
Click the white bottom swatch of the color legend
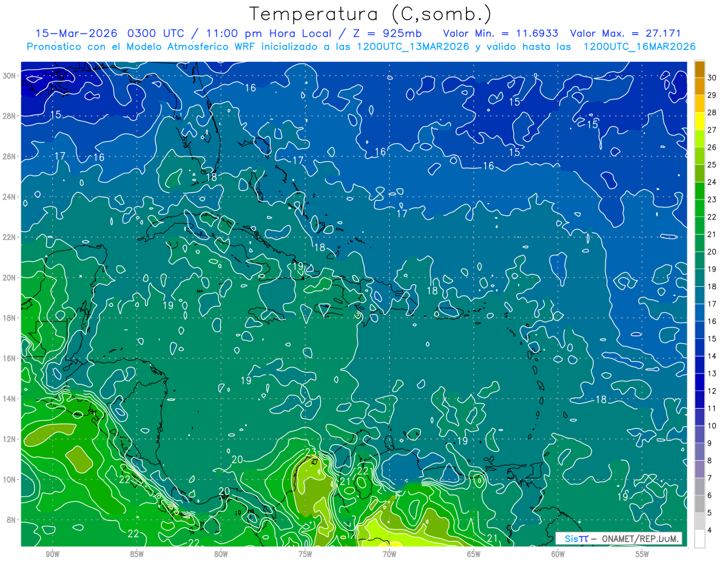tap(699, 539)
